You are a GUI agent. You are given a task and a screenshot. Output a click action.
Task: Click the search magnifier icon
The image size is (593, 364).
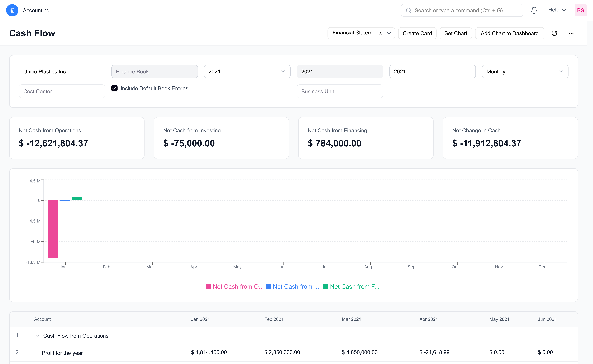(408, 10)
